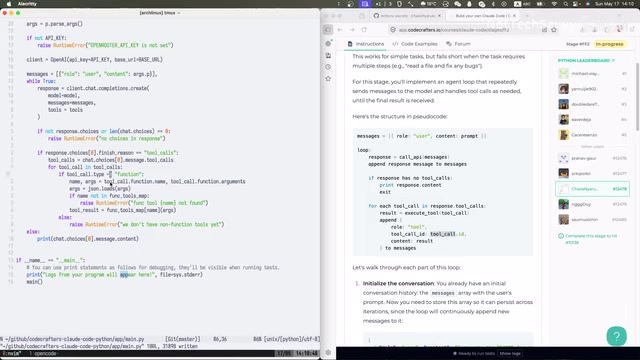
Task: Switch to the GitHub Actions secrets tab
Action: (x=406, y=16)
